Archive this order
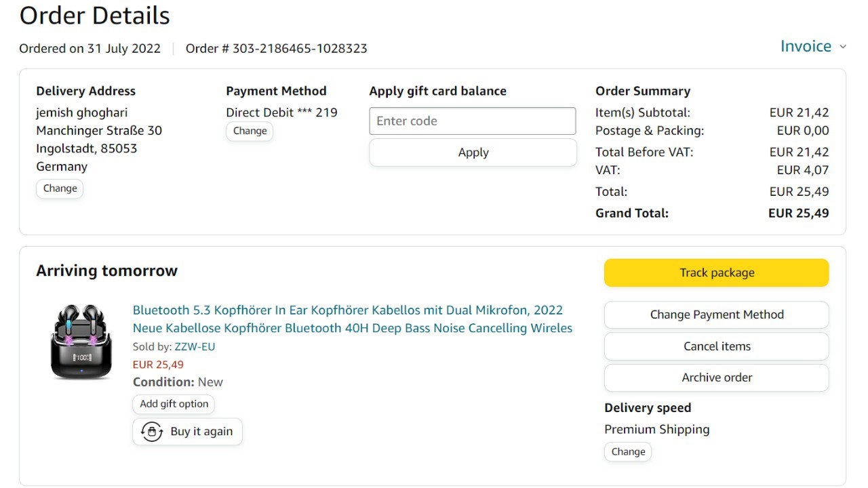Screen dimensions: 868x488 pos(716,378)
